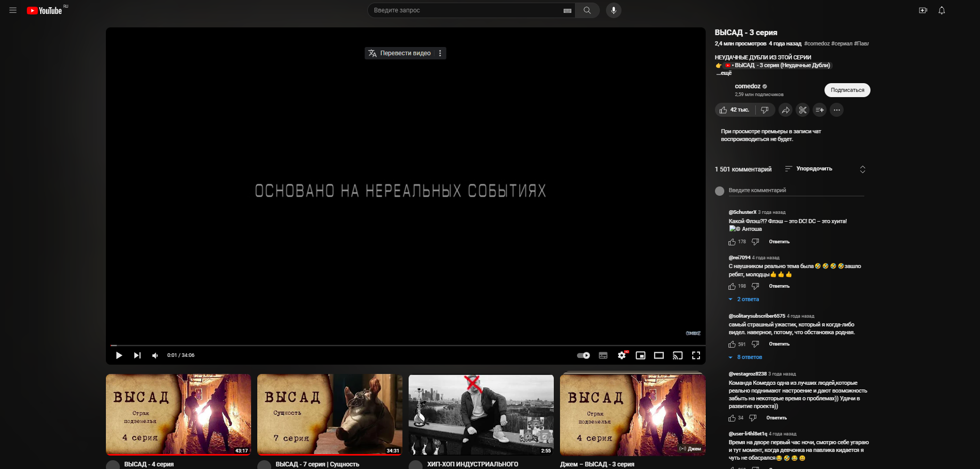Open player settings gear
The height and width of the screenshot is (469, 980).
point(622,355)
